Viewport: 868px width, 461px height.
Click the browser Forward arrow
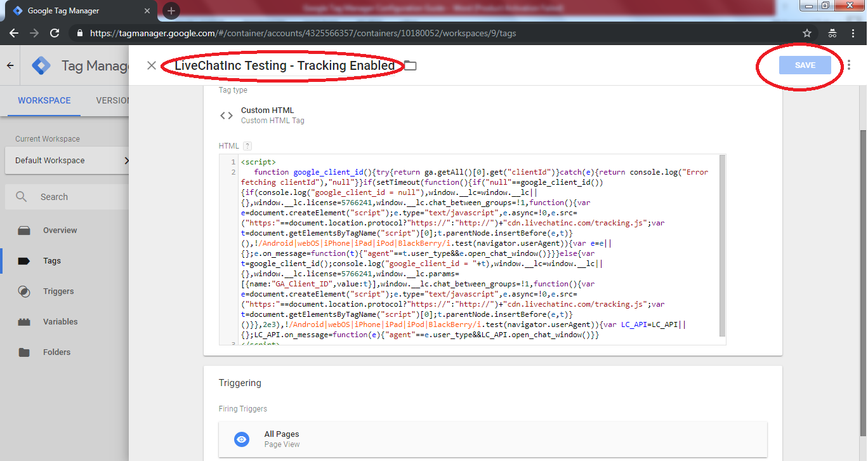[34, 33]
